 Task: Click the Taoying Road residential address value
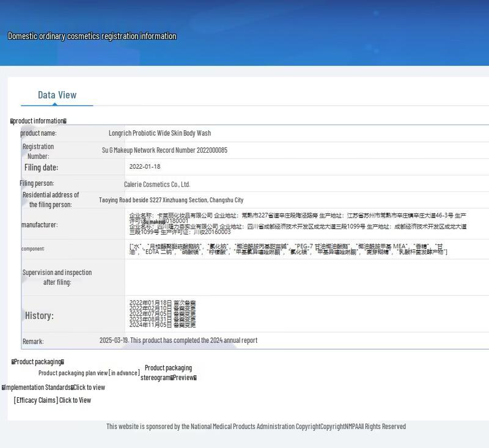coord(171,200)
